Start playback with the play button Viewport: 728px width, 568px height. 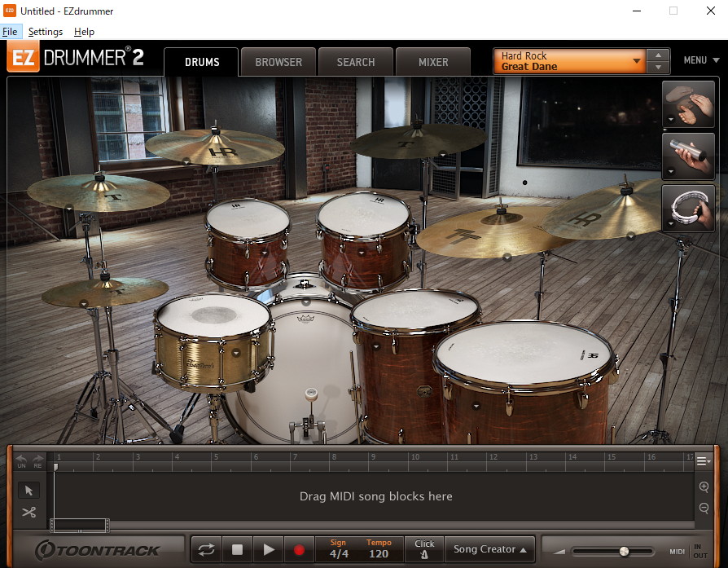[269, 550]
